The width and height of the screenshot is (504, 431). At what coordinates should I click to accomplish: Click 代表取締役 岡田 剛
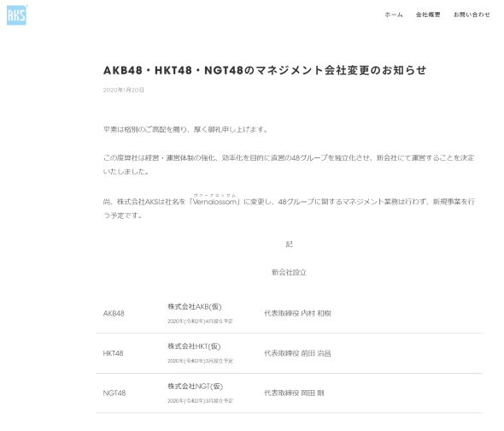click(294, 393)
